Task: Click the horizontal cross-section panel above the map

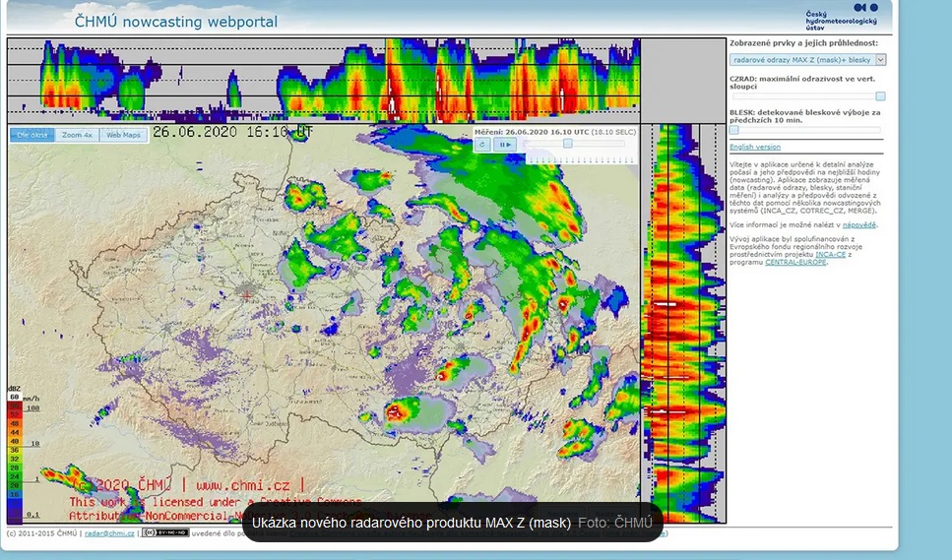Action: coord(324,81)
